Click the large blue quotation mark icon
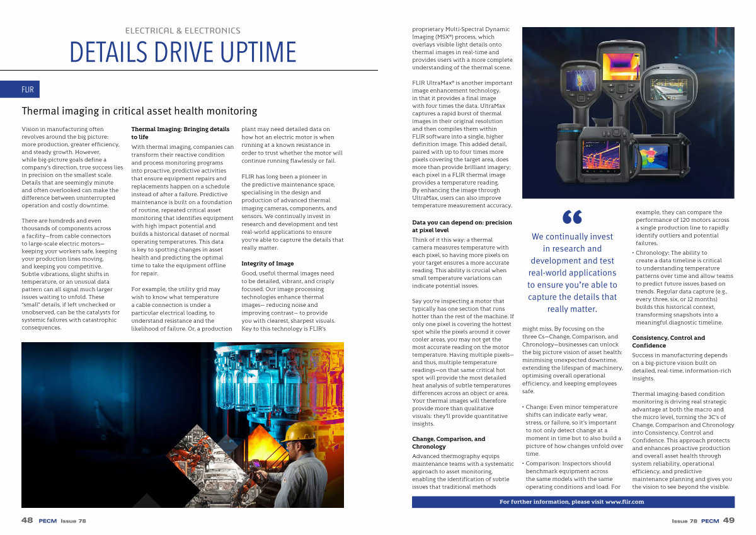The image size is (756, 535). click(572, 217)
